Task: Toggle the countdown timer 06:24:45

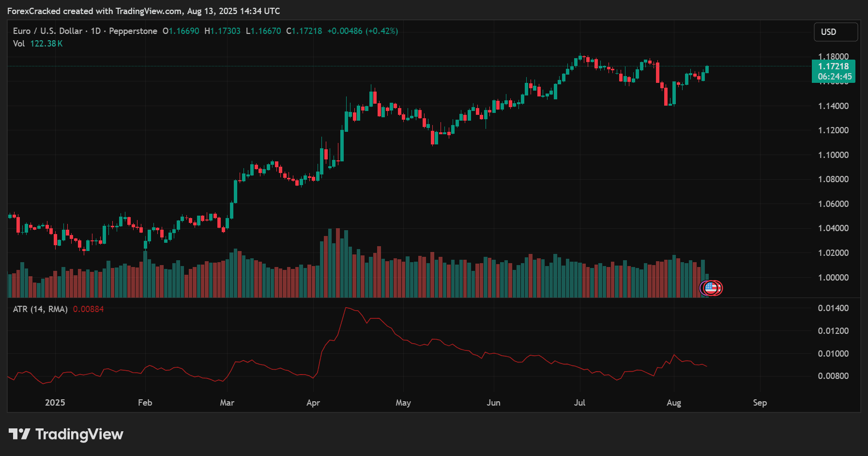Action: pyautogui.click(x=835, y=76)
